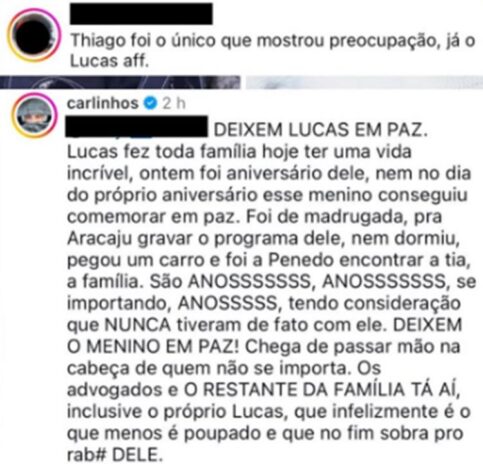Click the final text rab# DELE.
Image resolution: width=483 pixels, height=464 pixels.
[115, 455]
